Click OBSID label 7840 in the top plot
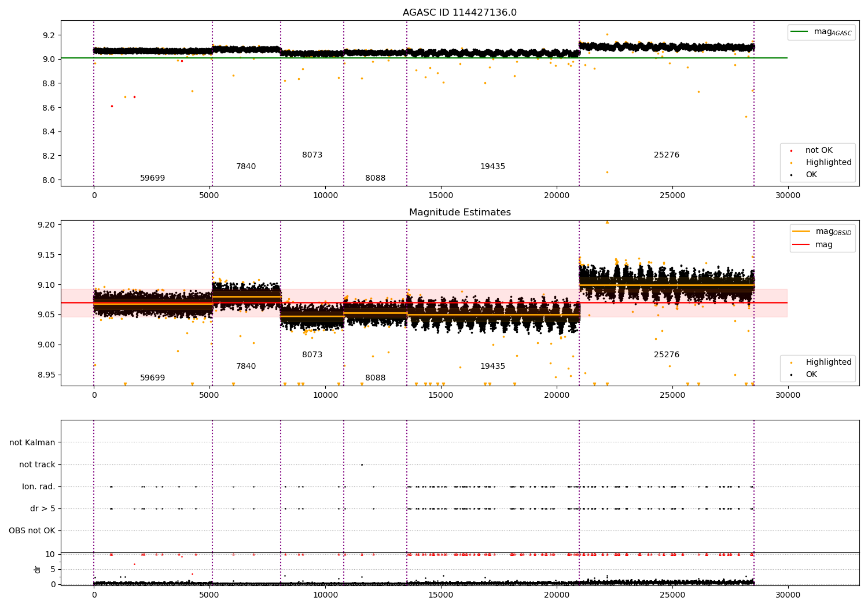The image size is (868, 608). (246, 167)
